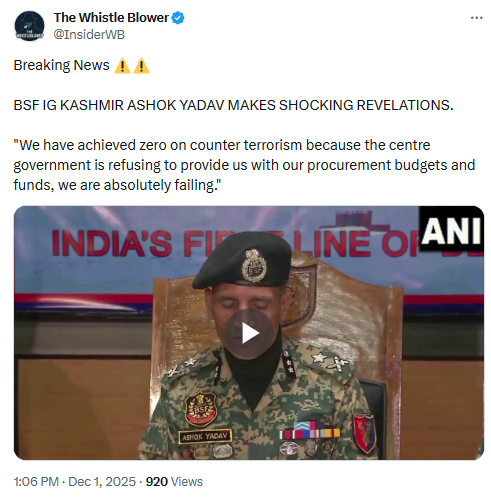Click the Dec 1, 2025 date
Screen dimensions: 491x499
pyautogui.click(x=102, y=482)
